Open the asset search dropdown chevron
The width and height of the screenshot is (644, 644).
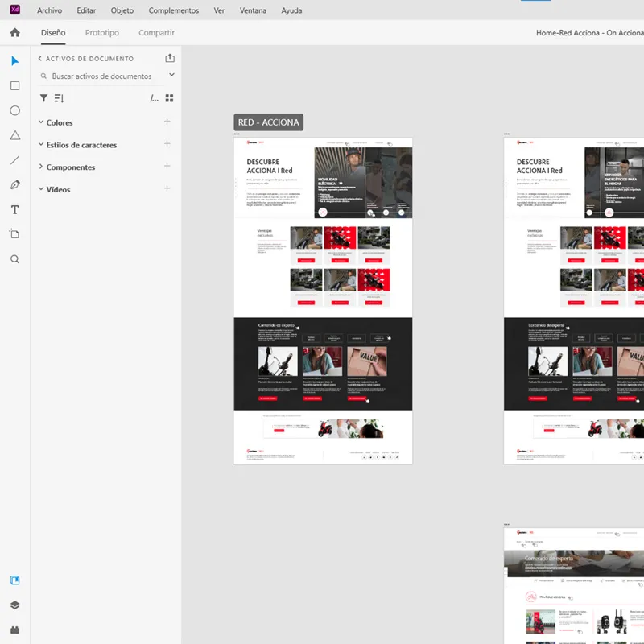coord(171,75)
